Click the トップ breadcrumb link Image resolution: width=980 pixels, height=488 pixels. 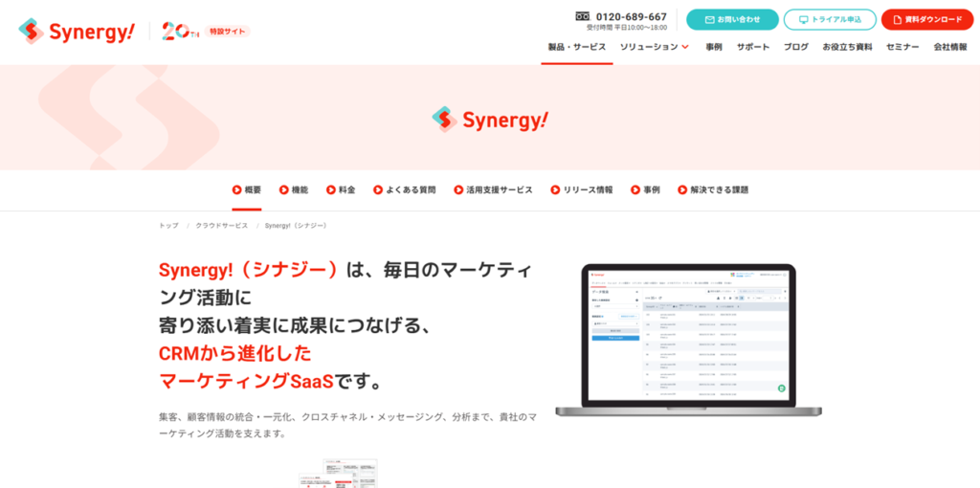(168, 226)
